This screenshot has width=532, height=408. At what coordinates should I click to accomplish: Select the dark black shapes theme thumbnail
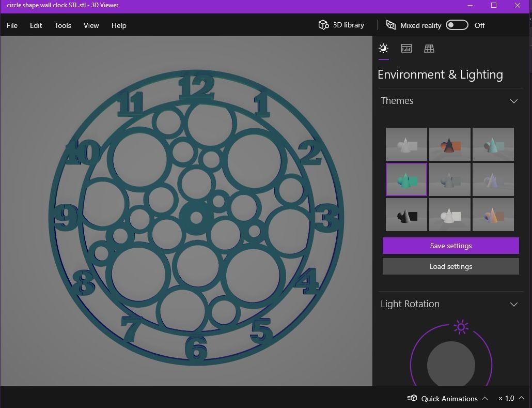point(406,214)
